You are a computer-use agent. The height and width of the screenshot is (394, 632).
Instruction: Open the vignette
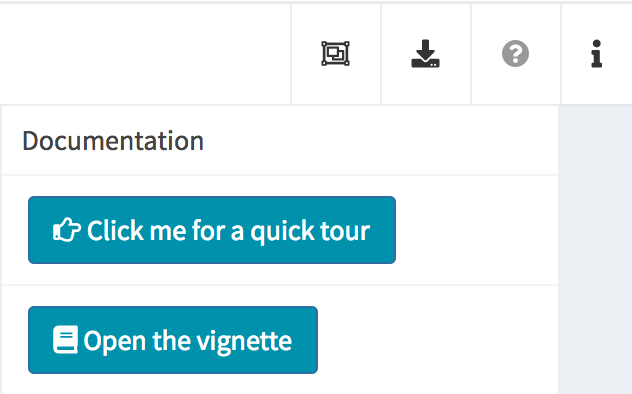173,340
